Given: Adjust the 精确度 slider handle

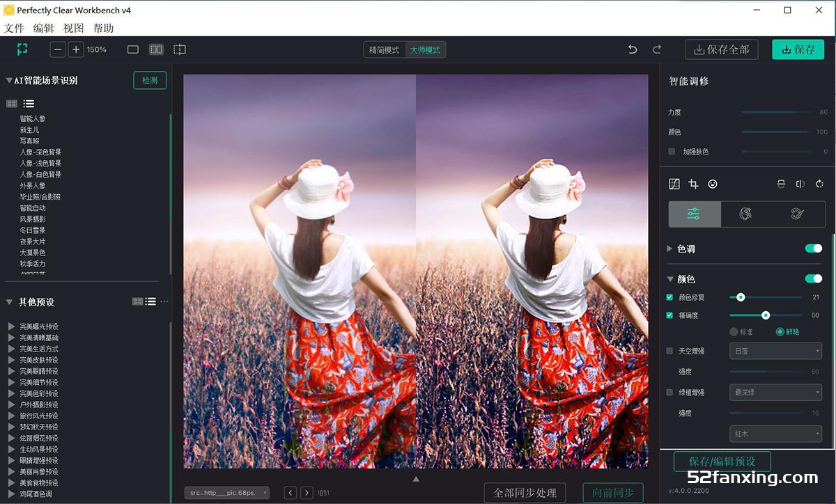Looking at the screenshot, I should (x=766, y=315).
